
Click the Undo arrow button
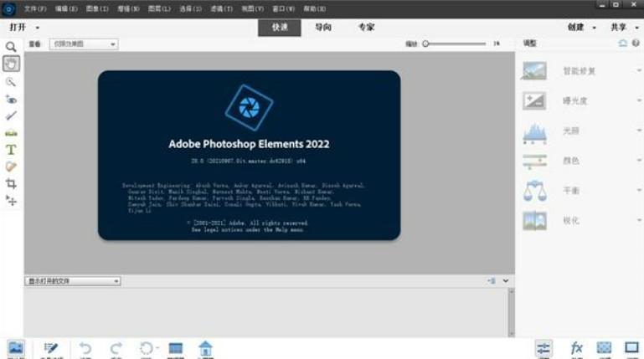click(85, 348)
